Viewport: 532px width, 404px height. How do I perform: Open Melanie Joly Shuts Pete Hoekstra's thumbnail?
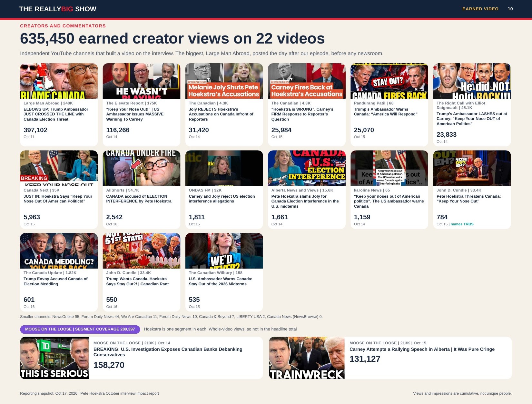click(x=224, y=81)
